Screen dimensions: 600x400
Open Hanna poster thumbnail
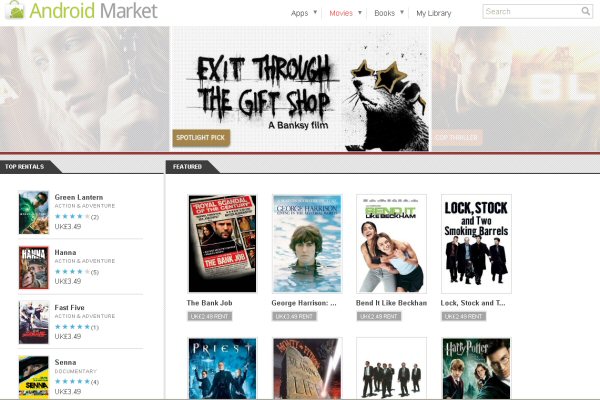(x=34, y=268)
